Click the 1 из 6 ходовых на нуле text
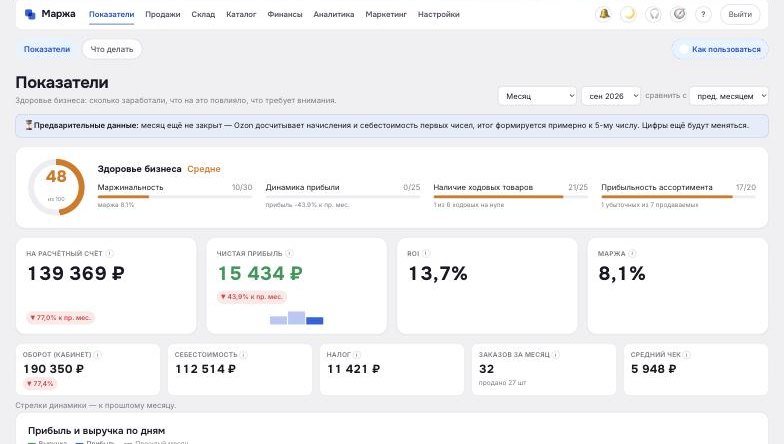Image resolution: width=784 pixels, height=444 pixels. [468, 205]
